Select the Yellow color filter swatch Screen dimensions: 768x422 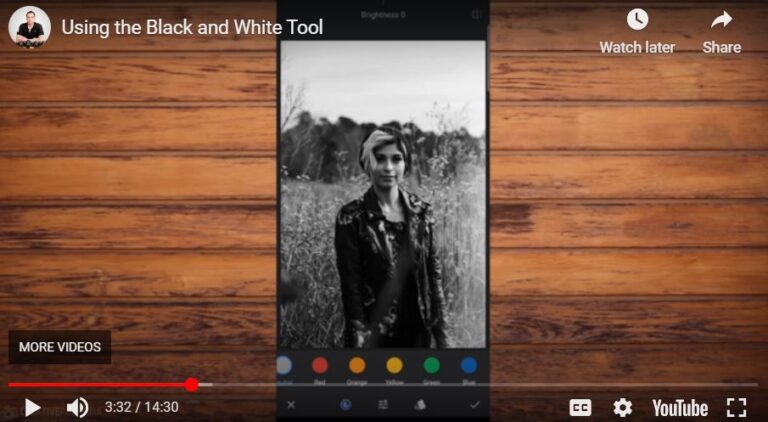pyautogui.click(x=394, y=365)
